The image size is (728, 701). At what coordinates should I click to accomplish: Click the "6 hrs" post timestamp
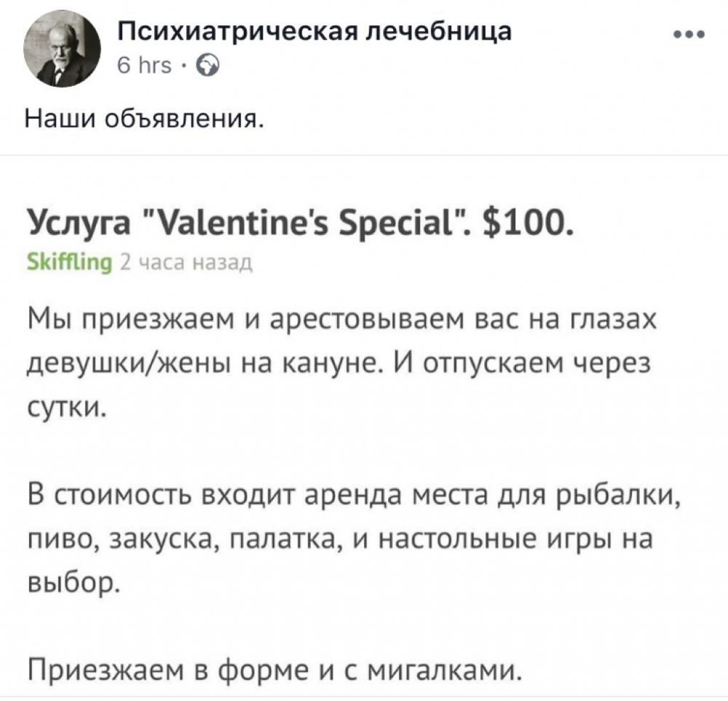point(144,67)
